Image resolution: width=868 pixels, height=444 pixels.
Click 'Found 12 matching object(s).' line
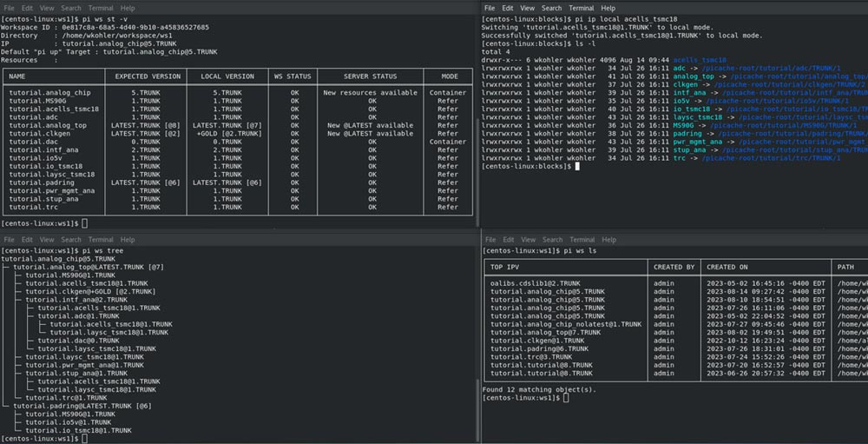tap(540, 389)
